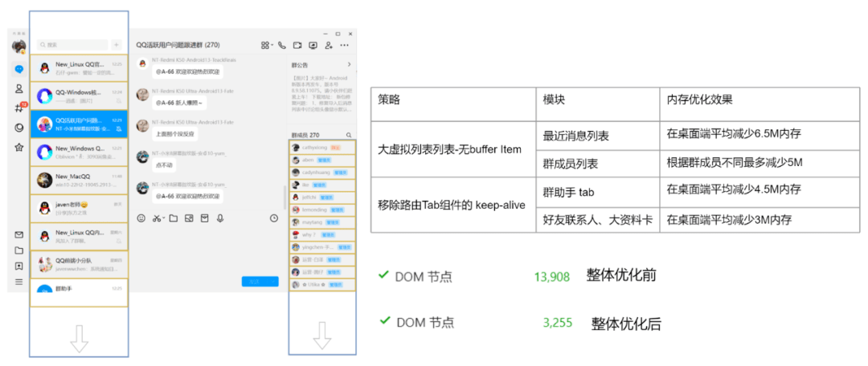
Task: Click the user profile avatar at sidebar top
Action: (18, 47)
